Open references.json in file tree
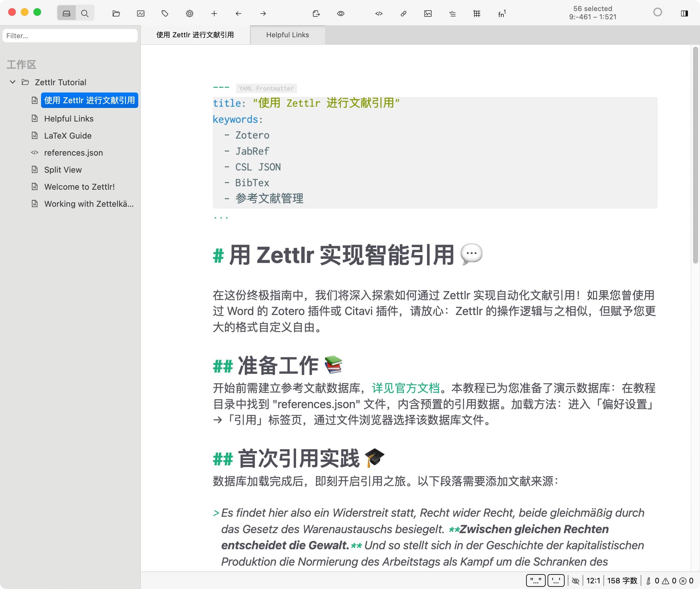This screenshot has height=589, width=700. tap(74, 152)
